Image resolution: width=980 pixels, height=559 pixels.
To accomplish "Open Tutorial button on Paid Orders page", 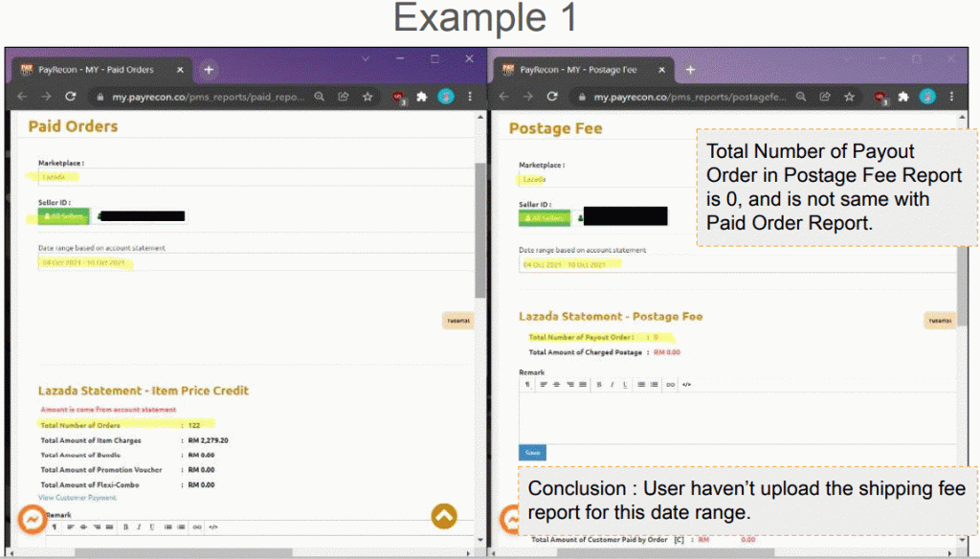I will (x=458, y=321).
